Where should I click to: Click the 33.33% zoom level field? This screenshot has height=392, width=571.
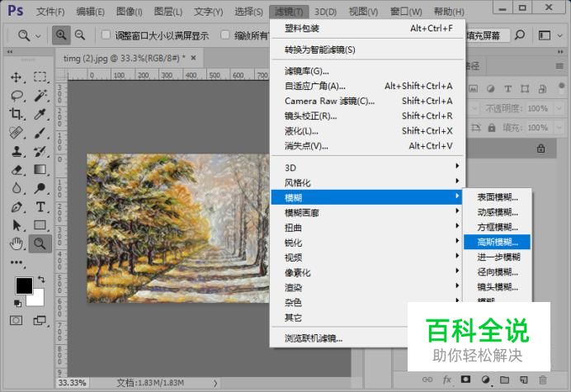pyautogui.click(x=72, y=383)
